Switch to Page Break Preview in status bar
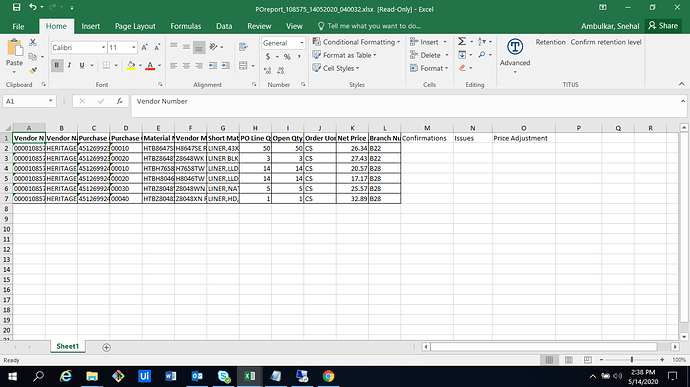 (x=587, y=360)
